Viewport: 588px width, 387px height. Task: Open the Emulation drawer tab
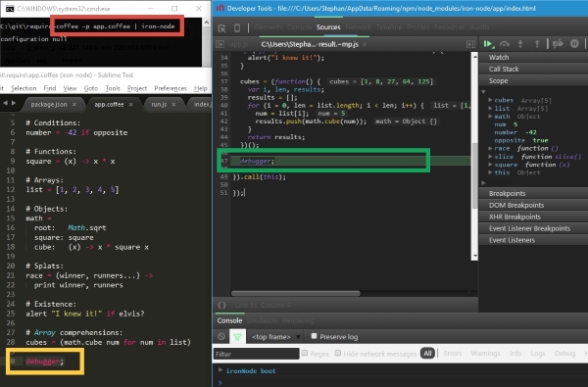coord(262,320)
